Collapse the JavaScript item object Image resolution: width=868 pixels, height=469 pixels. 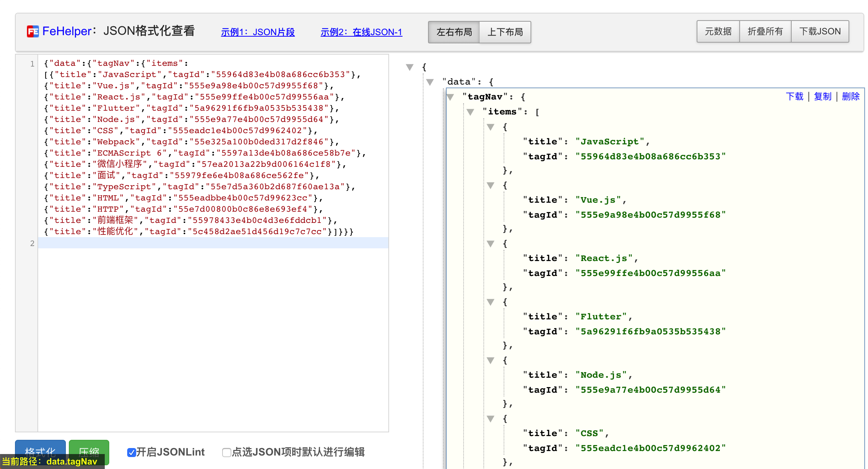490,127
